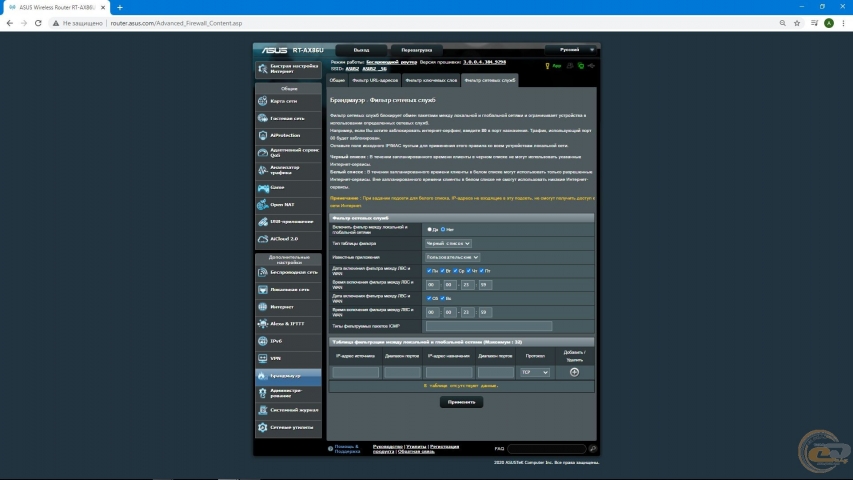Click the App lightbulb status icon
The image size is (853, 480).
click(x=547, y=66)
